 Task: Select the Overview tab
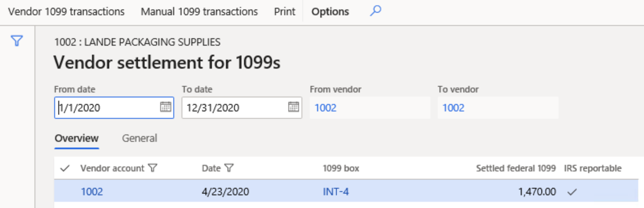tap(76, 138)
